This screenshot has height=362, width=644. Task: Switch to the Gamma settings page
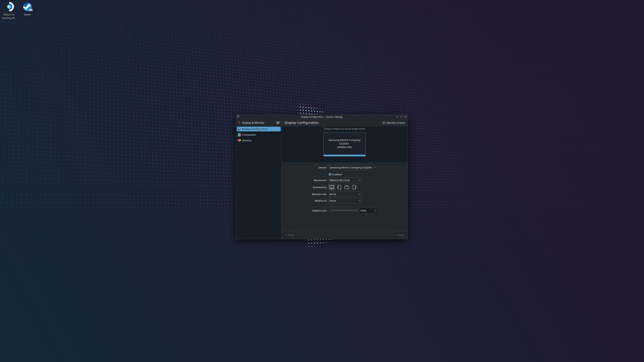point(247,140)
